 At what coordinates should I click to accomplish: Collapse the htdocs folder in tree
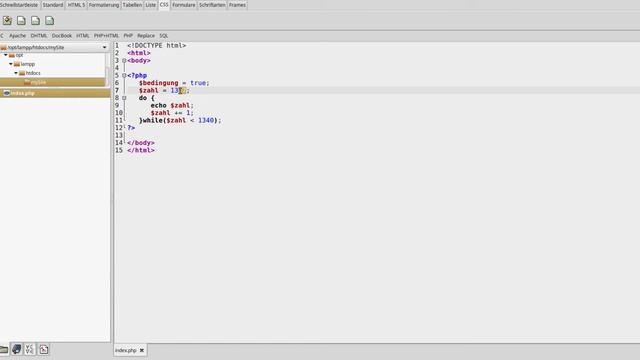(x=16, y=73)
